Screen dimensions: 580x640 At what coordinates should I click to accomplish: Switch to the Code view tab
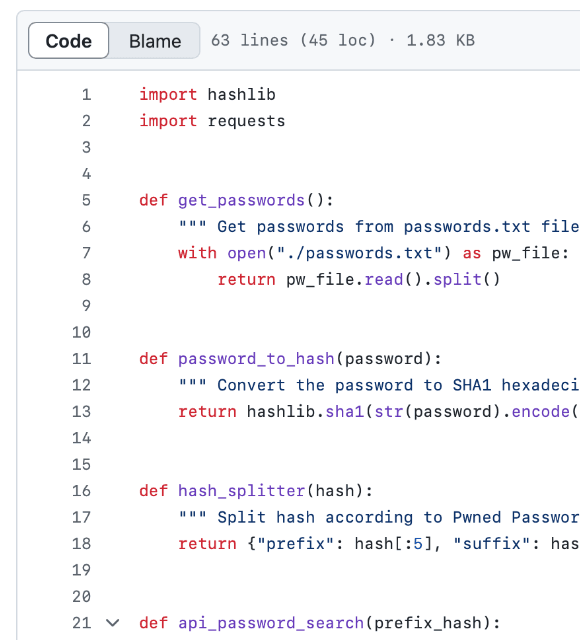tap(69, 41)
